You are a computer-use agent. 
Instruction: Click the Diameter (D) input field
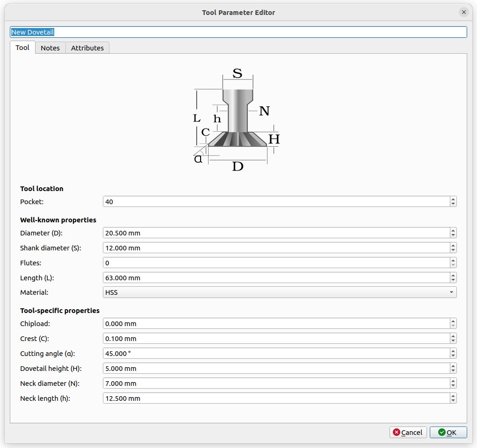pos(276,233)
